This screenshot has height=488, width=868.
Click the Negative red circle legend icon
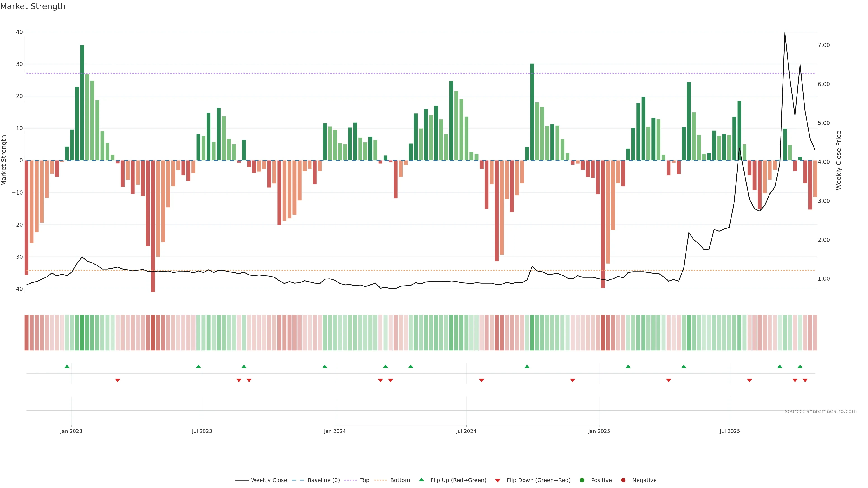623,480
